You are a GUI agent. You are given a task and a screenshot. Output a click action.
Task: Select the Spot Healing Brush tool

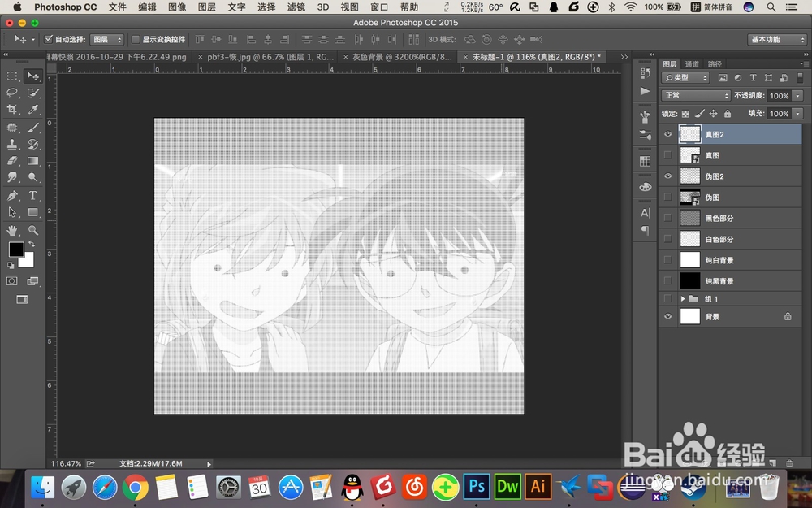12,128
